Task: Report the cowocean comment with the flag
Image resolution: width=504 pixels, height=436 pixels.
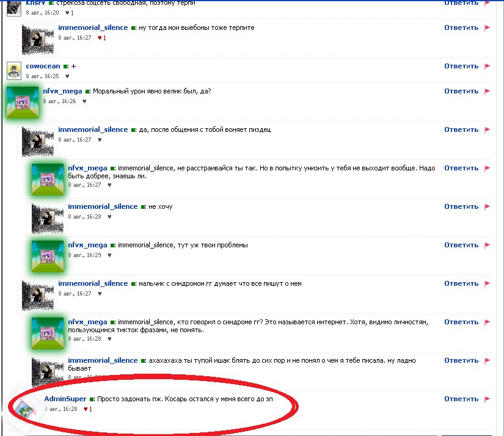Action: [x=488, y=66]
